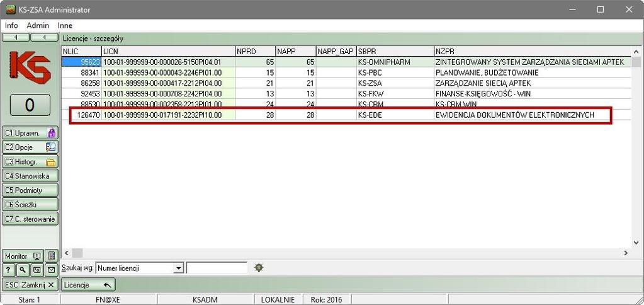
Task: Click the NLIC column header
Action: [81, 52]
